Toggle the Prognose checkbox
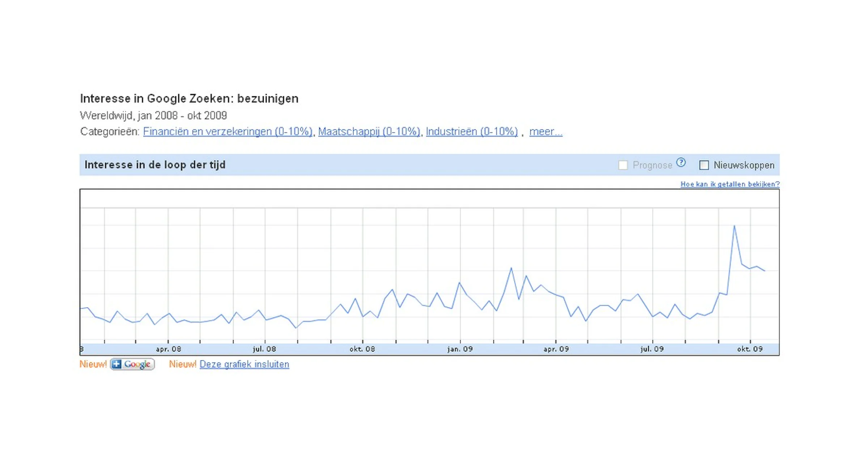Viewport: 868px width, 456px height. pyautogui.click(x=623, y=165)
